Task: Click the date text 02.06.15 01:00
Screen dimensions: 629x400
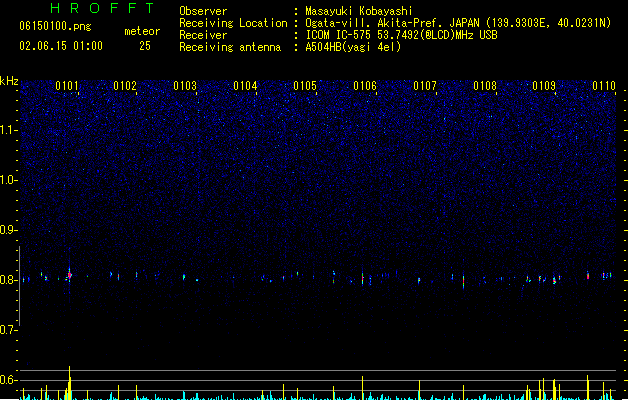Action: (61, 46)
